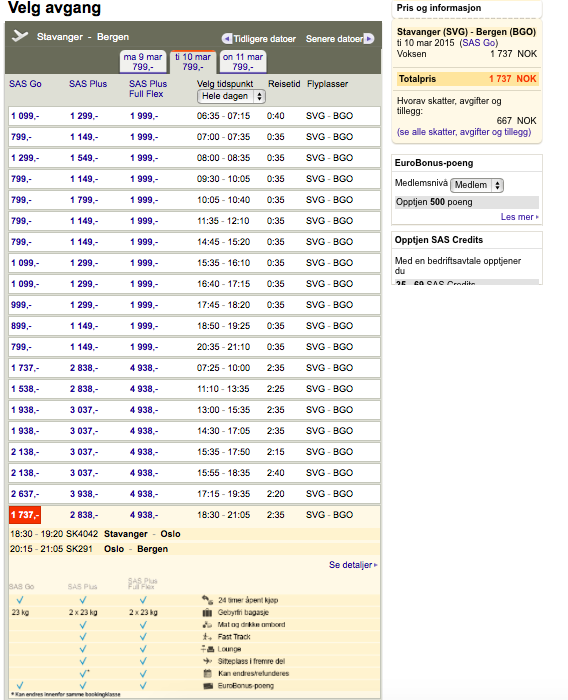Select SAS Go 1 099 for 16:40 flight
This screenshot has height=700, width=568.
point(25,283)
